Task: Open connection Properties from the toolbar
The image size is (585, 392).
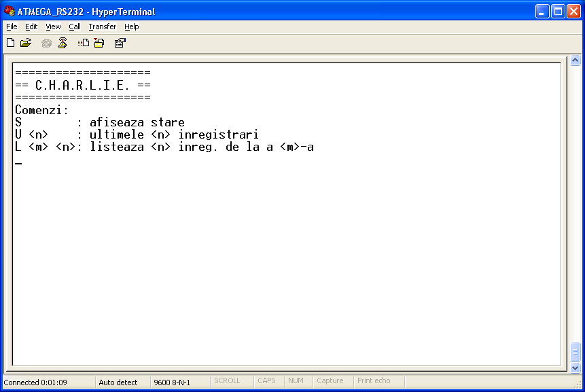Action: 120,42
